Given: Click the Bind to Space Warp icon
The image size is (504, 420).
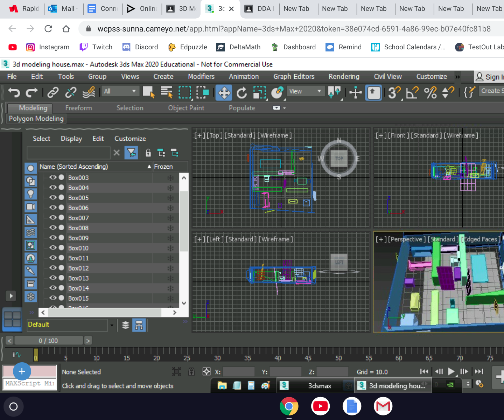Looking at the screenshot, I should tap(89, 92).
